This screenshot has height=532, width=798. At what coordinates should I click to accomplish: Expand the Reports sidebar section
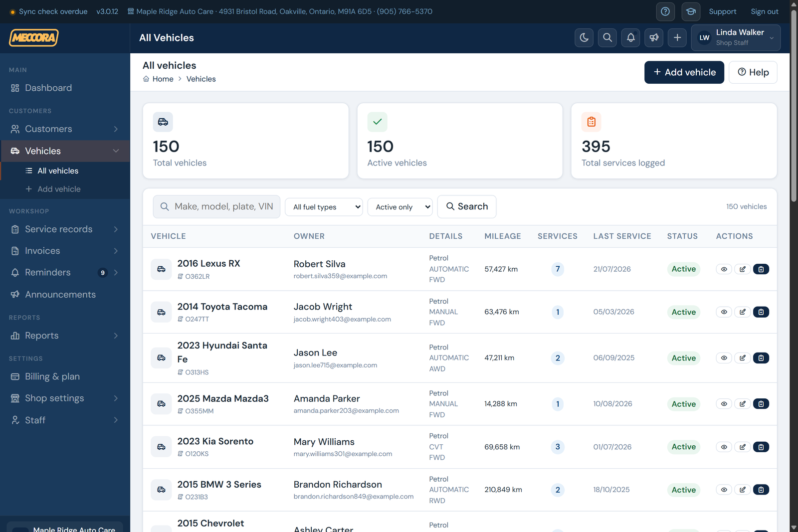[x=65, y=336]
